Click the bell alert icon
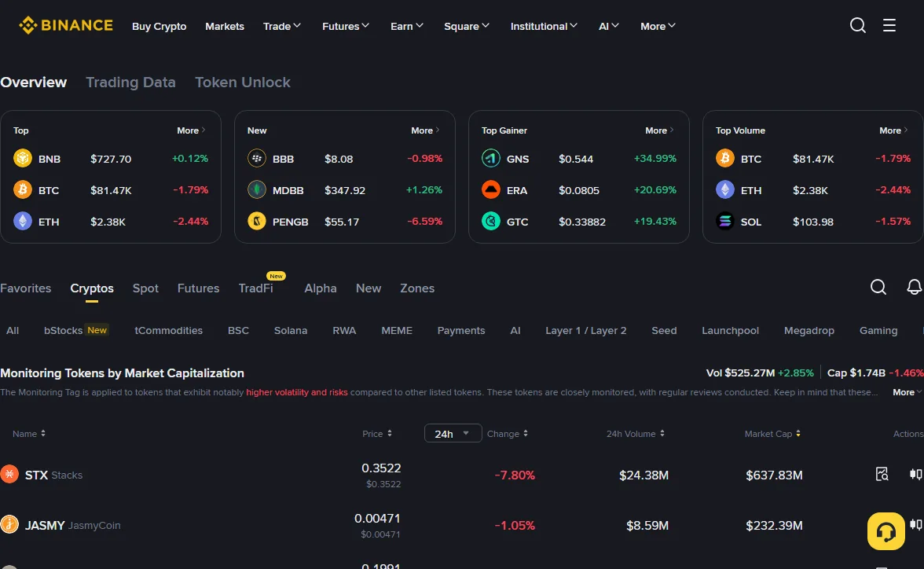The image size is (924, 569). [x=914, y=287]
